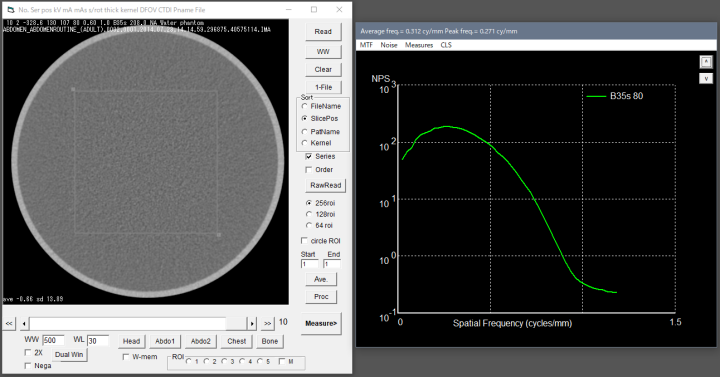The image size is (720, 377).
Task: Expand the Measure> panel button
Action: pyautogui.click(x=321, y=323)
